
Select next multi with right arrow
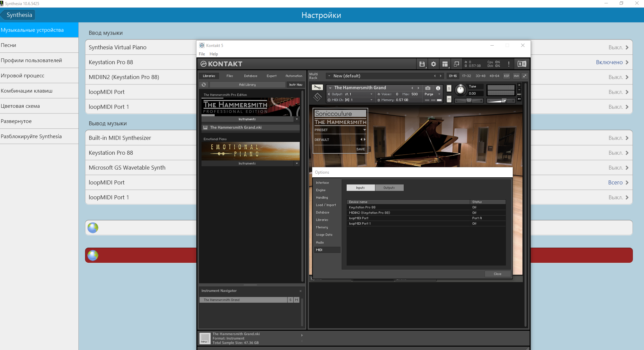(440, 76)
